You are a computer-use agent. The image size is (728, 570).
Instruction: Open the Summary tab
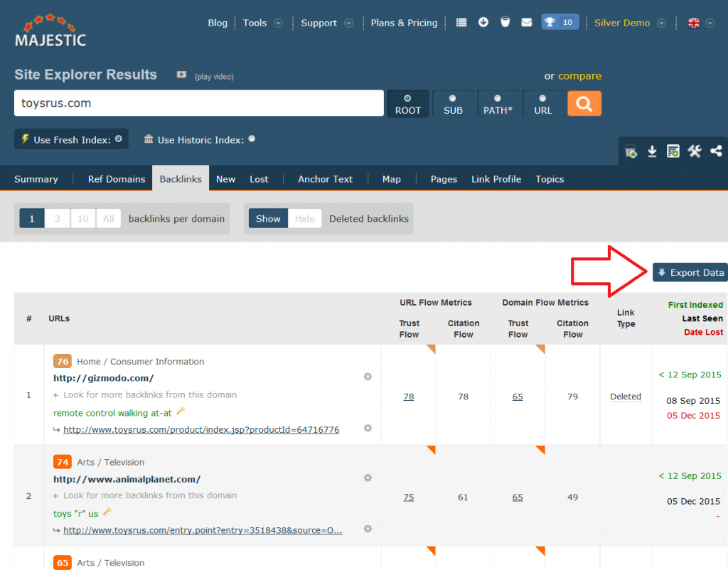[36, 179]
